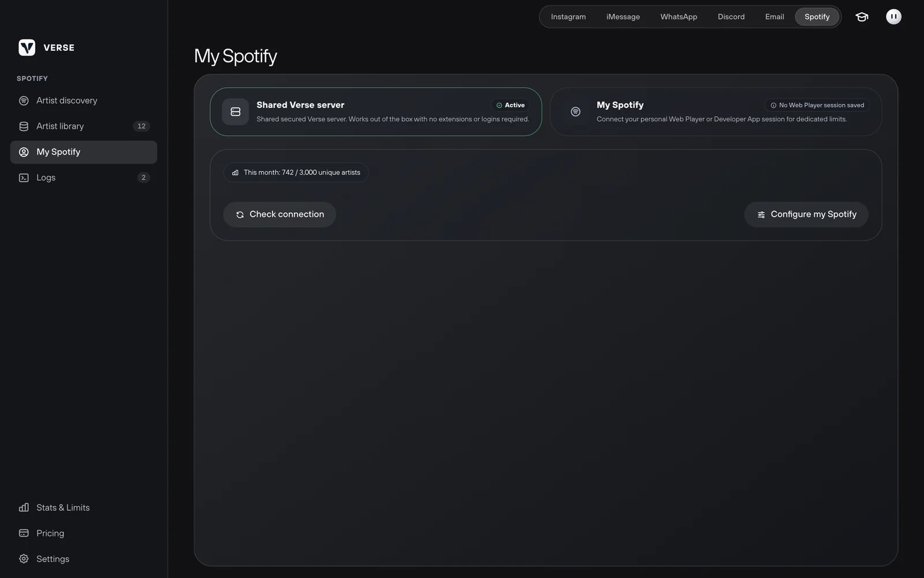Click the Logs terminal icon

pyautogui.click(x=24, y=177)
